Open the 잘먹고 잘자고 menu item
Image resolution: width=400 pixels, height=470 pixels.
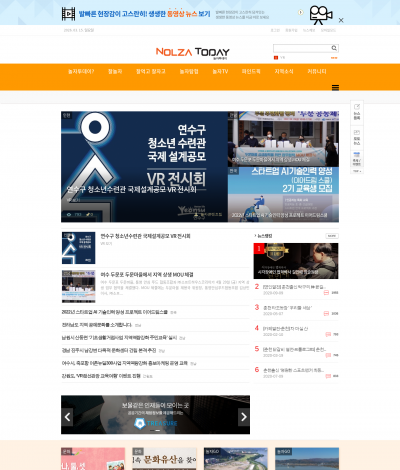tap(151, 71)
